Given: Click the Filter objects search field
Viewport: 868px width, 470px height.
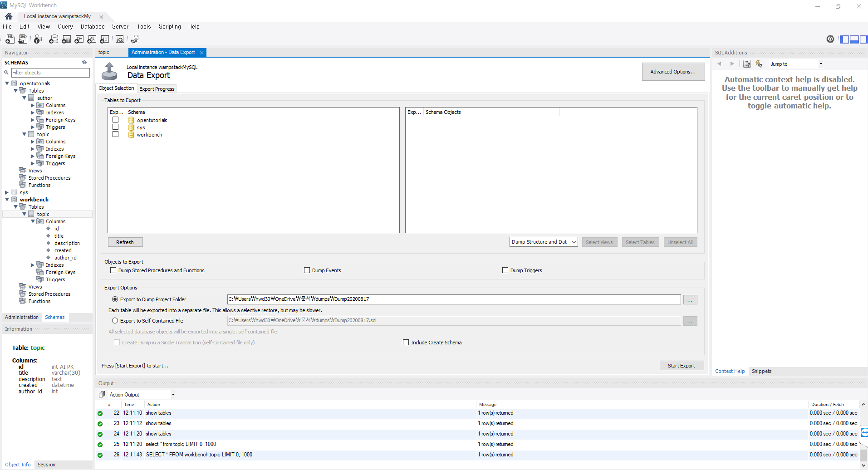Looking at the screenshot, I should (50, 73).
